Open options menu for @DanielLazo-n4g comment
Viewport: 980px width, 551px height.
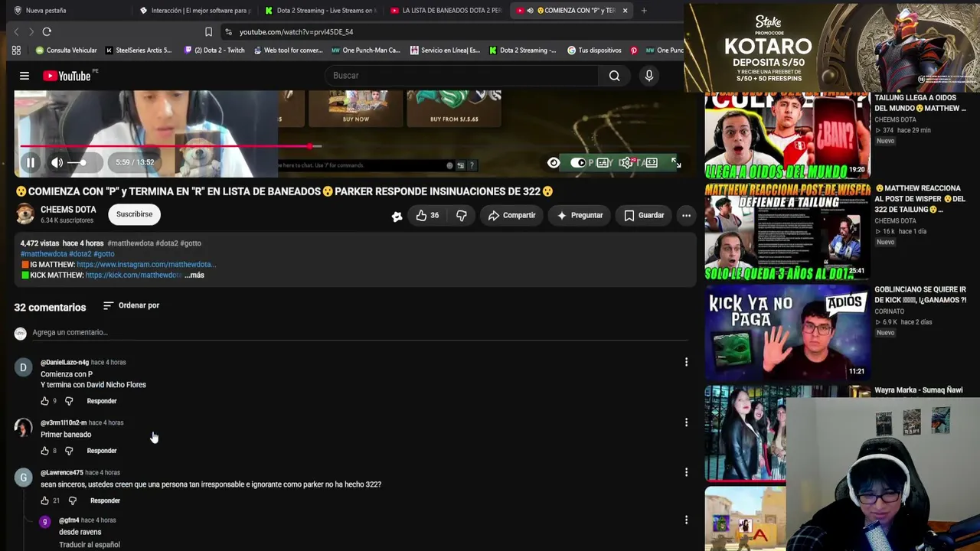(686, 362)
